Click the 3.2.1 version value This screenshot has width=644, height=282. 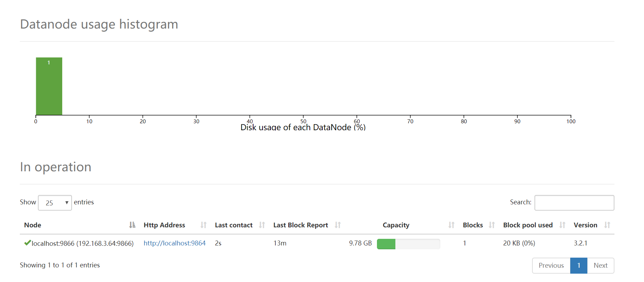click(580, 243)
